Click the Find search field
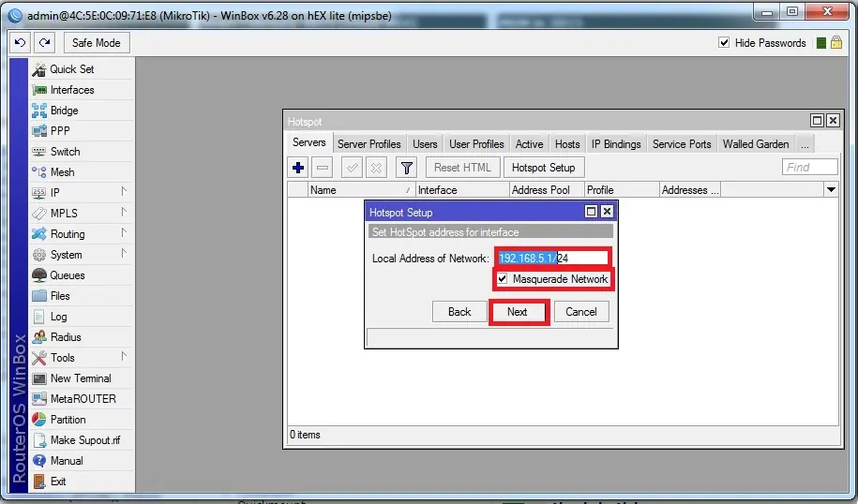Screen dimensions: 858x504 point(810,168)
